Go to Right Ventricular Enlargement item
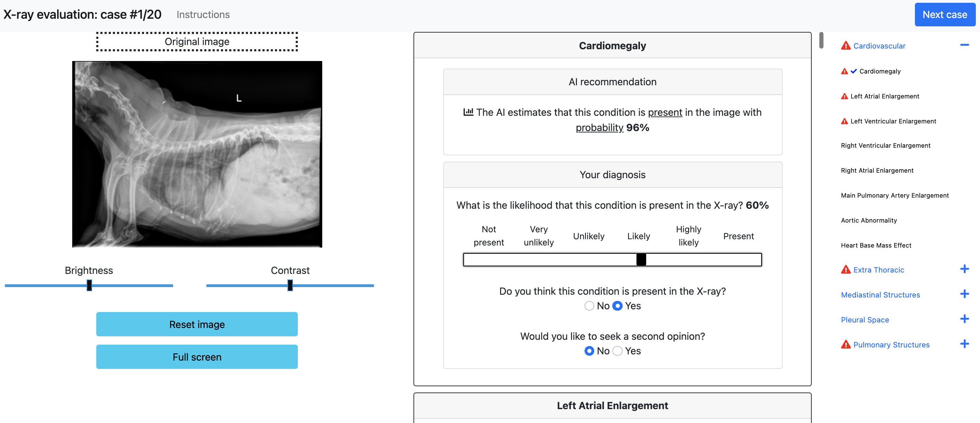Screen dimensions: 980x423 (x=885, y=145)
